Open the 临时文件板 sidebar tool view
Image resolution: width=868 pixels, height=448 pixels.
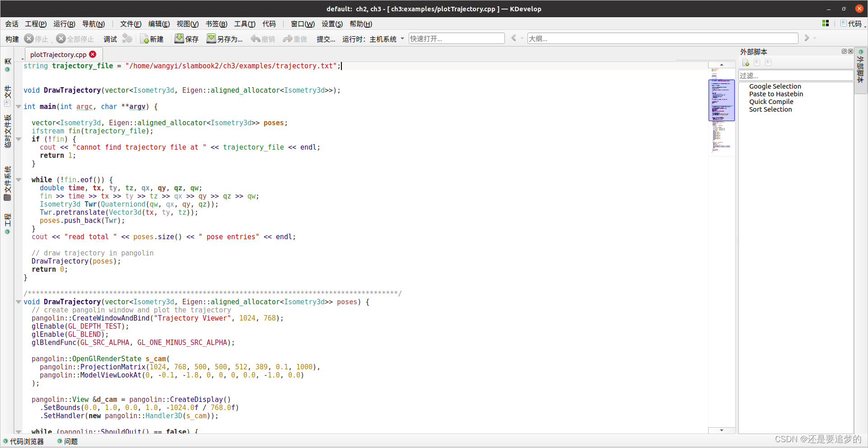[7, 131]
